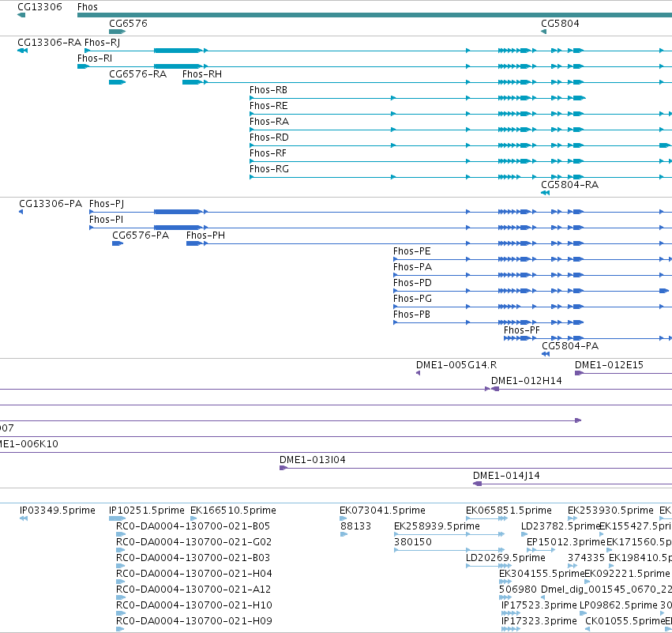Select the Fhos-RF transcript label
Viewport: 672px width, 633px height.
pyautogui.click(x=268, y=153)
